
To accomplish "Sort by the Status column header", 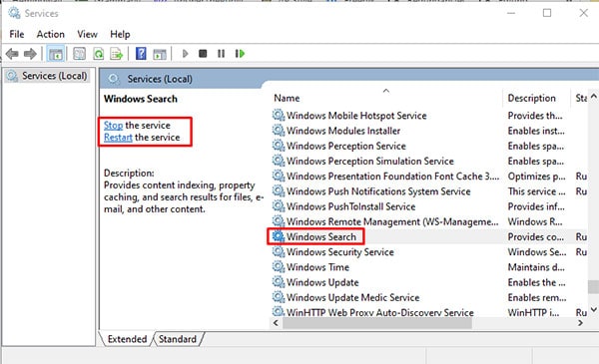I will tap(581, 98).
